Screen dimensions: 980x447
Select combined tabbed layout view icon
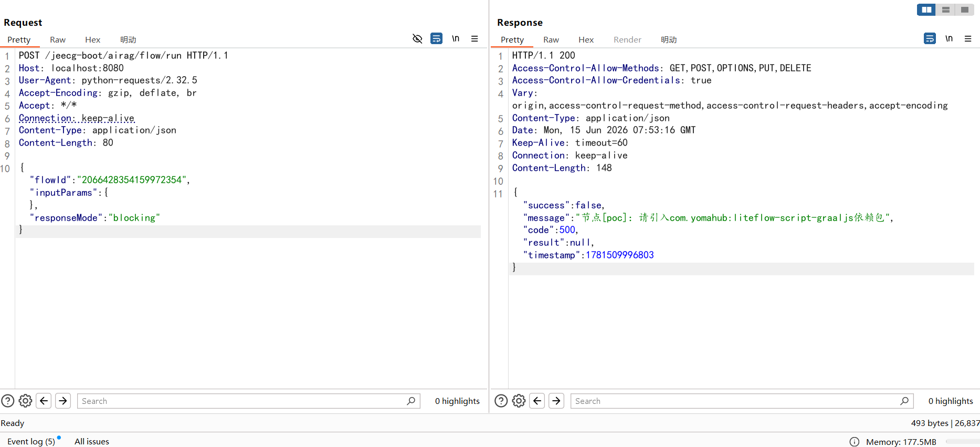pos(964,9)
